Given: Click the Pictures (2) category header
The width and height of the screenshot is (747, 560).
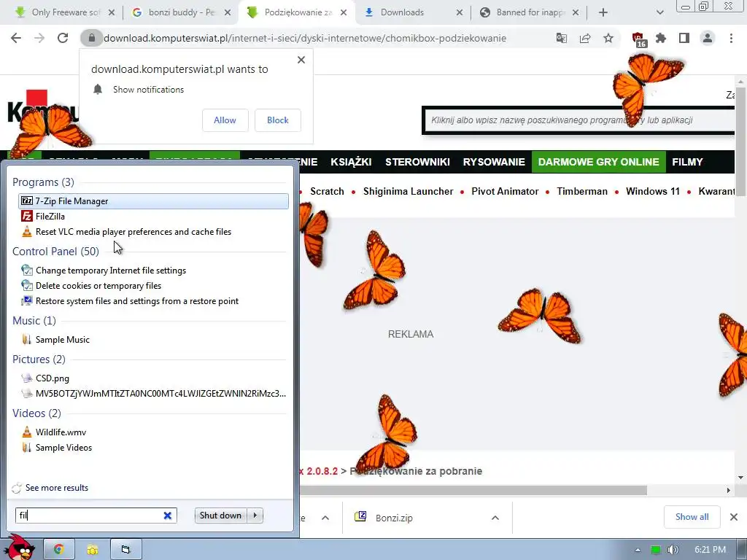Looking at the screenshot, I should click(39, 359).
